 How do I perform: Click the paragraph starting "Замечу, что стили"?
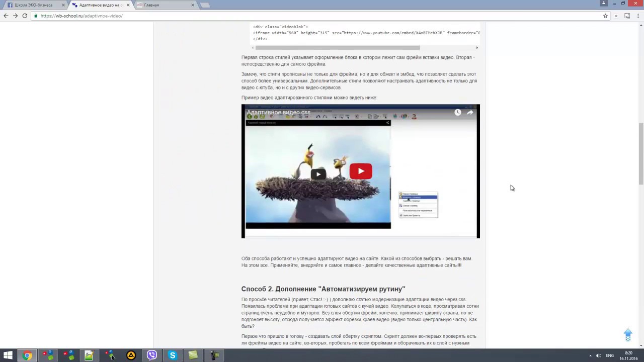coord(359,80)
